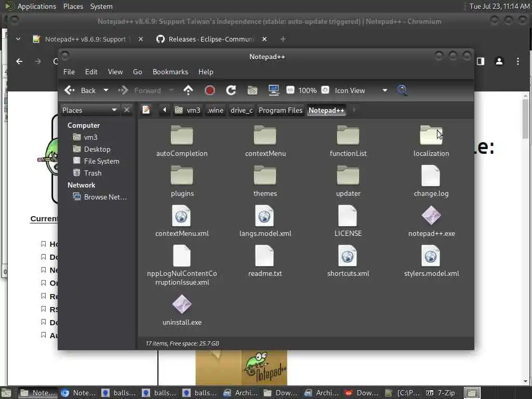Click the Up (parent folder) toolbar icon
532x399 pixels.
coord(188,90)
